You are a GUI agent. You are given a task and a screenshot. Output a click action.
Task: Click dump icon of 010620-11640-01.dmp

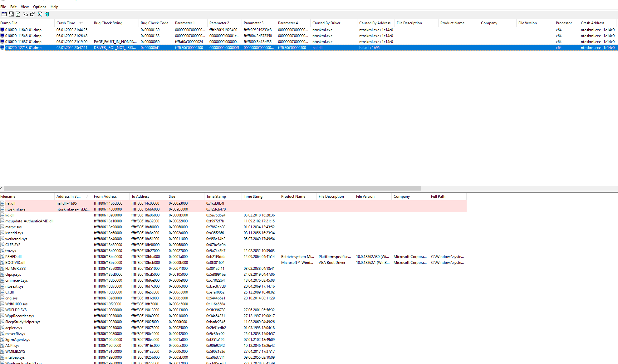click(x=2, y=30)
